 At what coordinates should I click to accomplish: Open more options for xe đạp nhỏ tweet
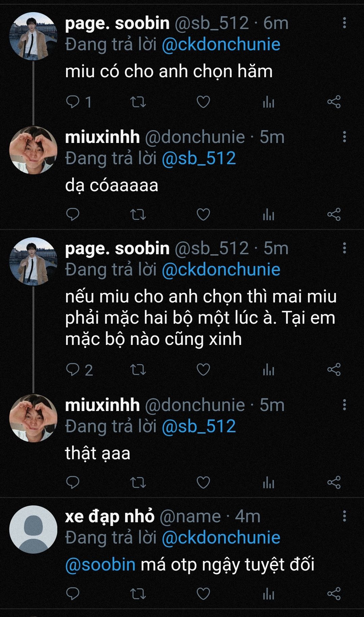(x=344, y=516)
